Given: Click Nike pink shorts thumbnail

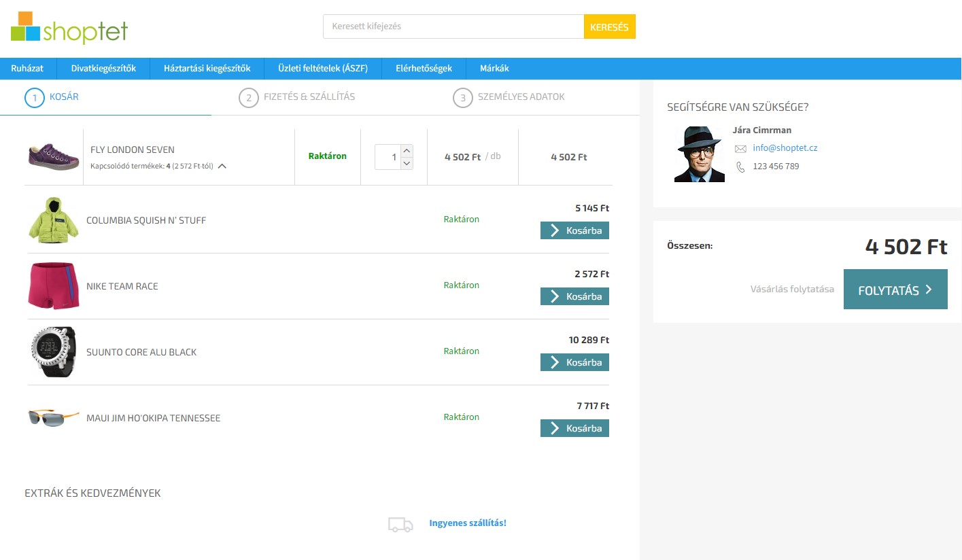Looking at the screenshot, I should click(54, 286).
